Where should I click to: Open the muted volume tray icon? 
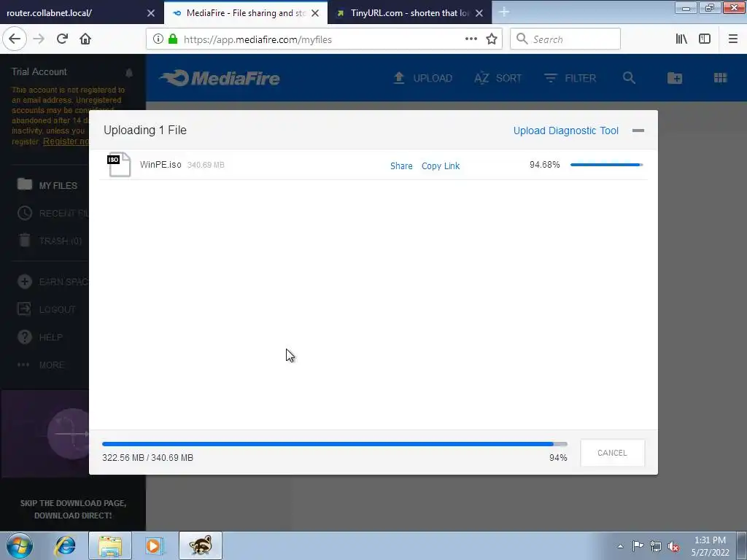click(x=673, y=546)
